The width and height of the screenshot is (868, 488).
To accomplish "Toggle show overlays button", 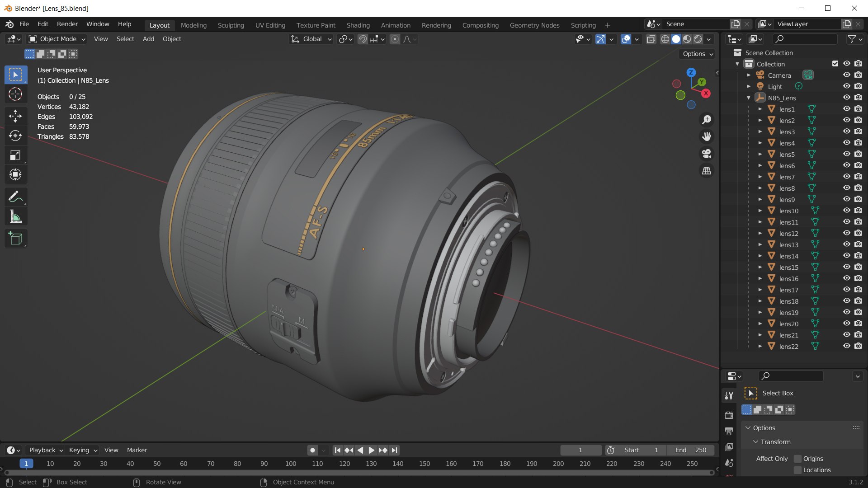I will [626, 39].
